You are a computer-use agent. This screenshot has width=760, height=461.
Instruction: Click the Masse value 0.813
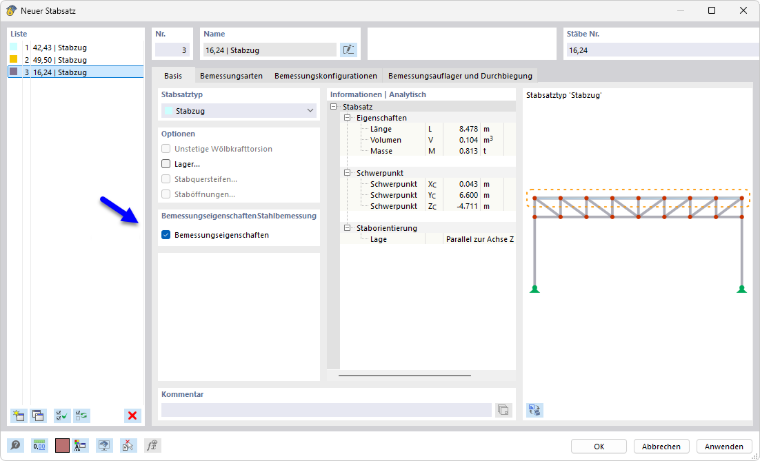point(468,151)
